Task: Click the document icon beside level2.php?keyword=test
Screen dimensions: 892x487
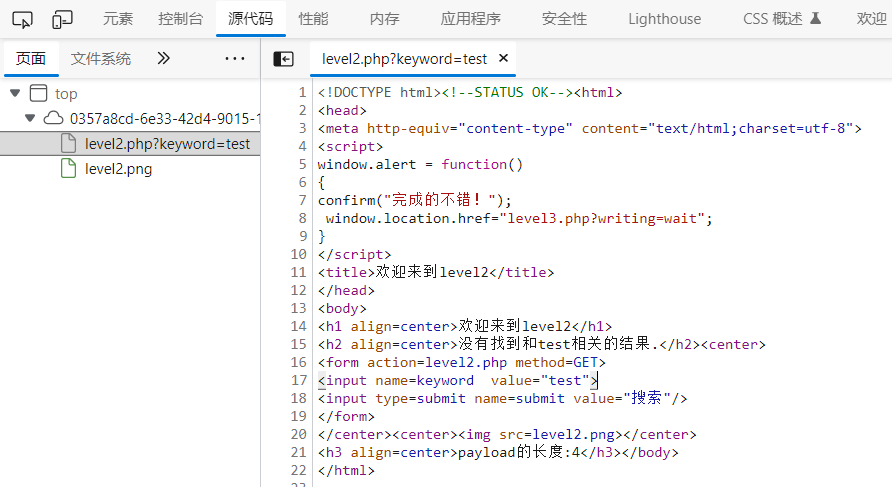Action: pyautogui.click(x=68, y=143)
